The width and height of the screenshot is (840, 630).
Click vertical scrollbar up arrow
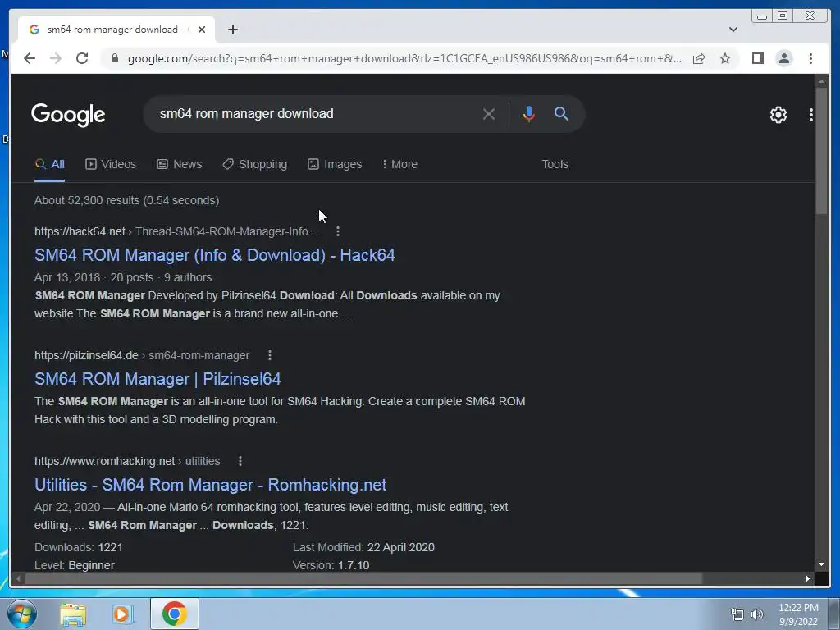coord(821,81)
